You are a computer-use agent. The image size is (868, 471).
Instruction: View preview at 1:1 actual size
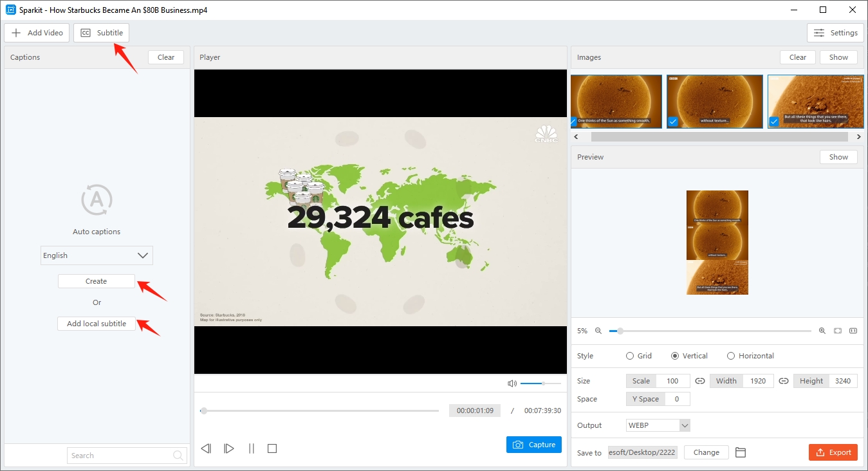coord(853,330)
